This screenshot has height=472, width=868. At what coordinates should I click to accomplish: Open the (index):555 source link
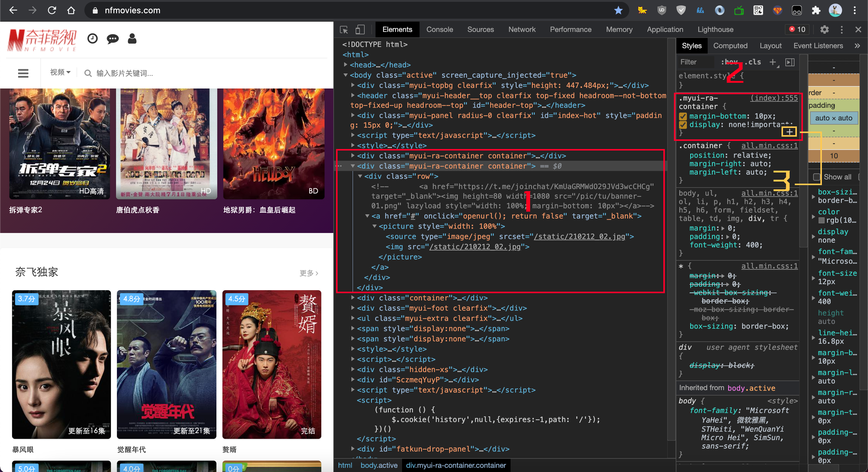coord(774,98)
